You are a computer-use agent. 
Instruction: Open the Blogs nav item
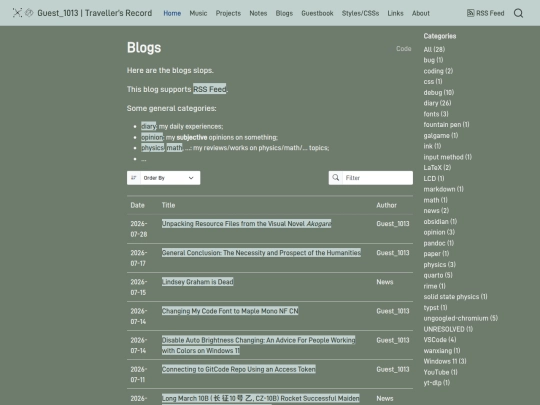point(284,13)
